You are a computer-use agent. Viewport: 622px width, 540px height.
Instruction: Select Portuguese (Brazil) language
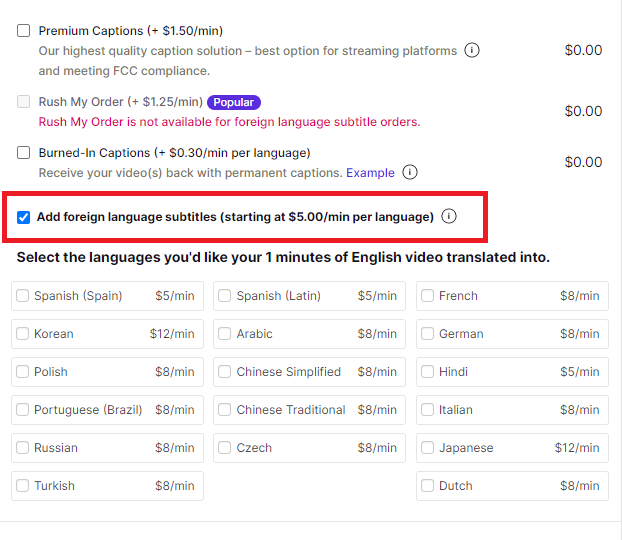(23, 410)
